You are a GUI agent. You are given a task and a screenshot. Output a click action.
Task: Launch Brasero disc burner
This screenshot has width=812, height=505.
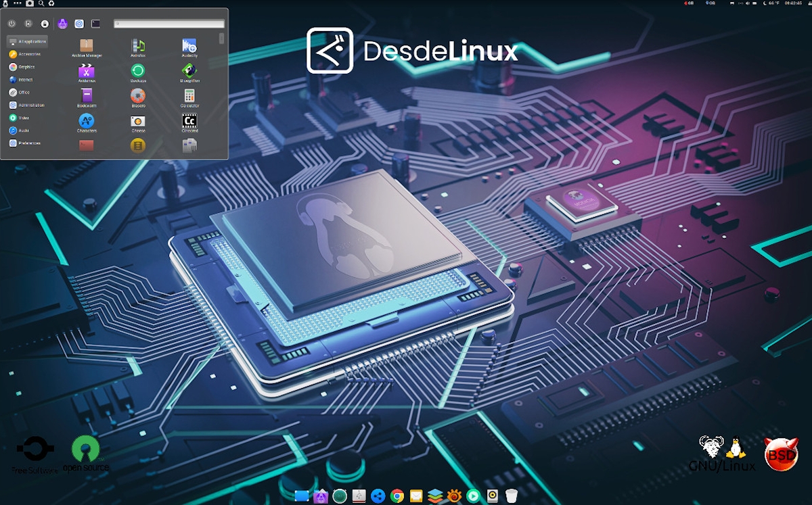tap(138, 97)
